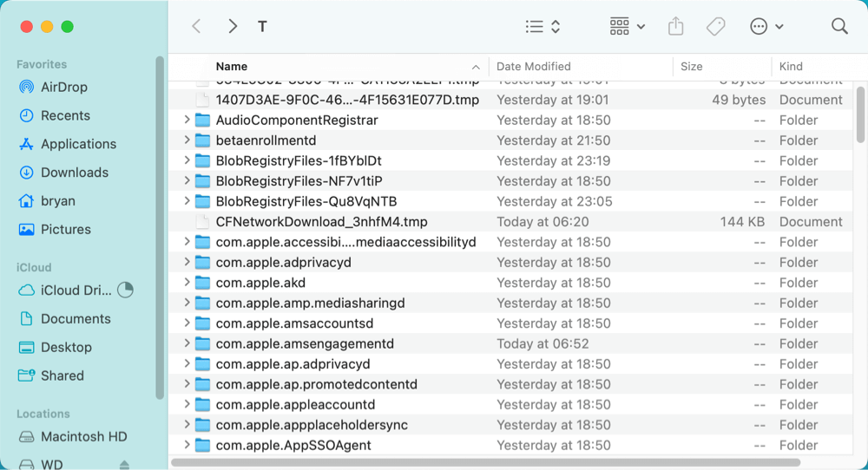868x470 pixels.
Task: Expand com.apple.ap.adprivacyd folder
Action: [x=187, y=364]
